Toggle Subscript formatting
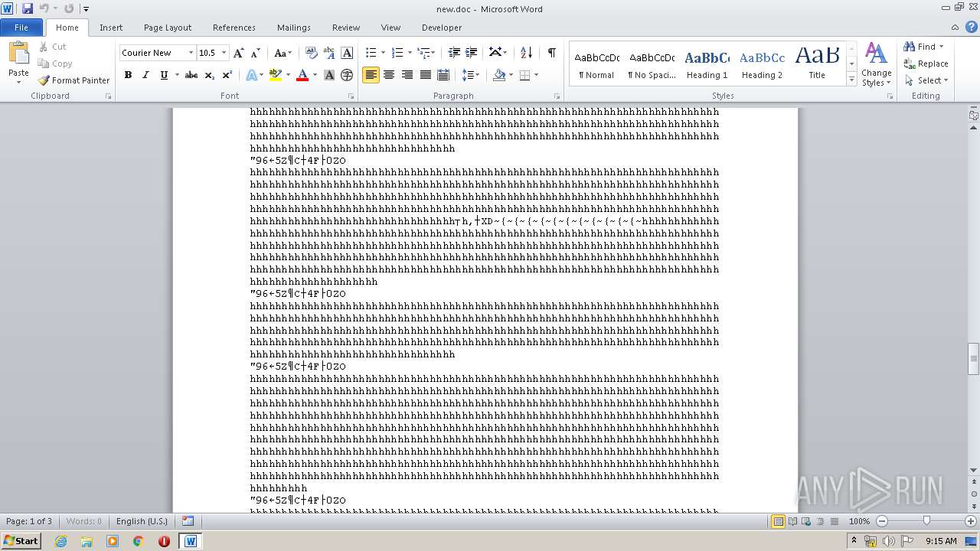Screen dimensions: 980x551 [210, 75]
